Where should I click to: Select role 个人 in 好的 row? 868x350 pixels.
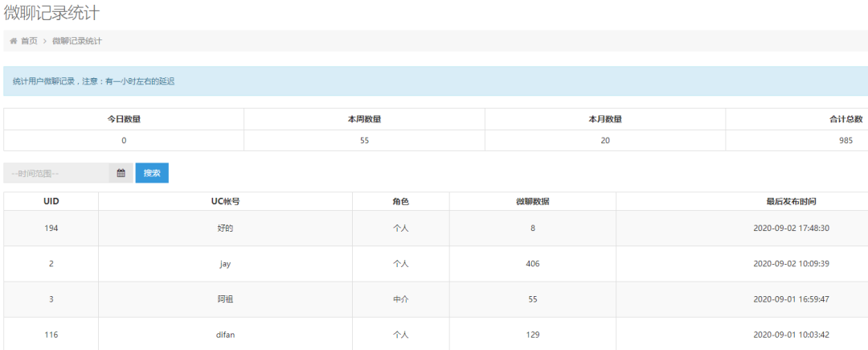tap(401, 229)
